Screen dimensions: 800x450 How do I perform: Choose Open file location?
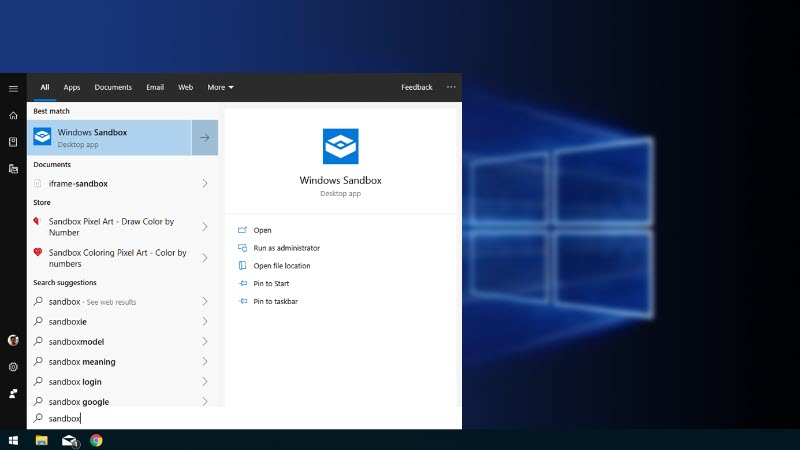tap(282, 265)
